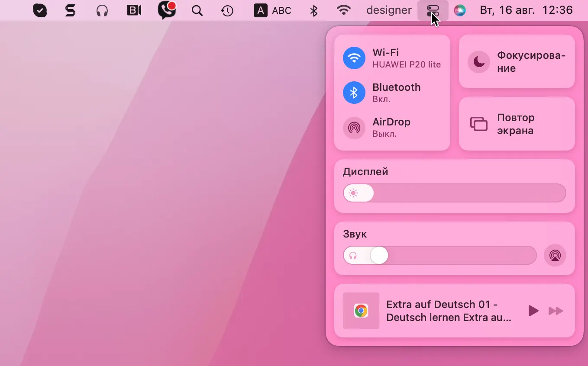The image size is (588, 366).
Task: Open the Wi-Fi menu bar icon
Action: [344, 10]
